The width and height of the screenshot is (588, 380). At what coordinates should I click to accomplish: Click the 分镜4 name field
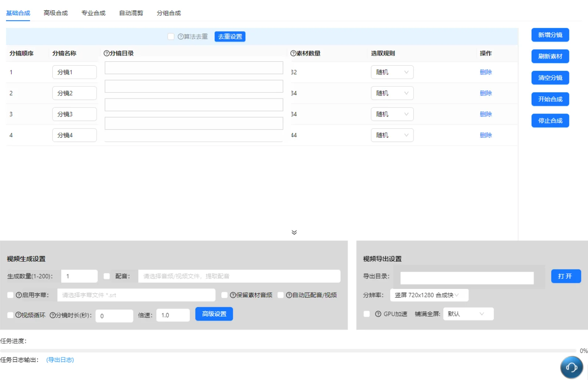click(x=75, y=135)
